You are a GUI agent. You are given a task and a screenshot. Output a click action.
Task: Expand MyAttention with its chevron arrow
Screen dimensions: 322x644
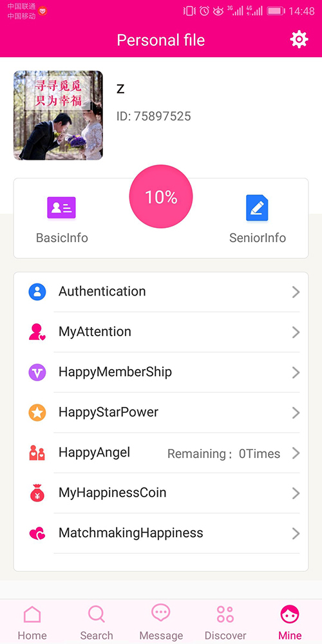click(296, 332)
